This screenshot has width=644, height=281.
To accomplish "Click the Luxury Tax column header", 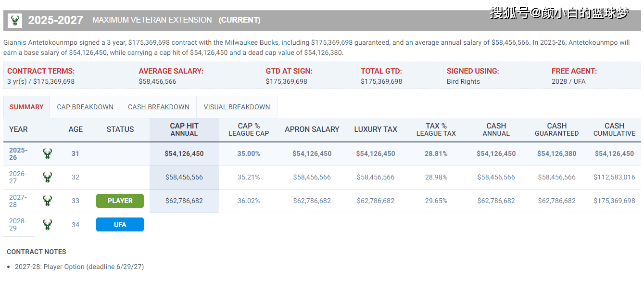I will (376, 129).
